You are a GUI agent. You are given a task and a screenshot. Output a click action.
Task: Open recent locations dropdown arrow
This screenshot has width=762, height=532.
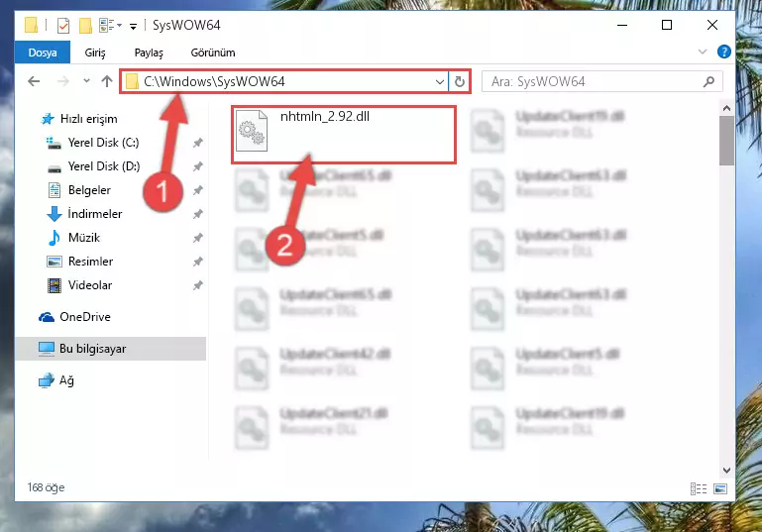86,81
